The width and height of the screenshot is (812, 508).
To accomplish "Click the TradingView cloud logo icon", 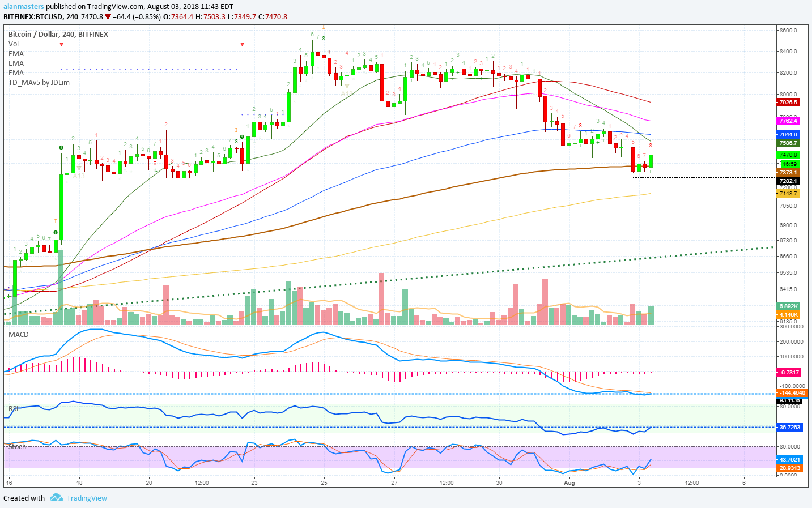I will tap(56, 498).
